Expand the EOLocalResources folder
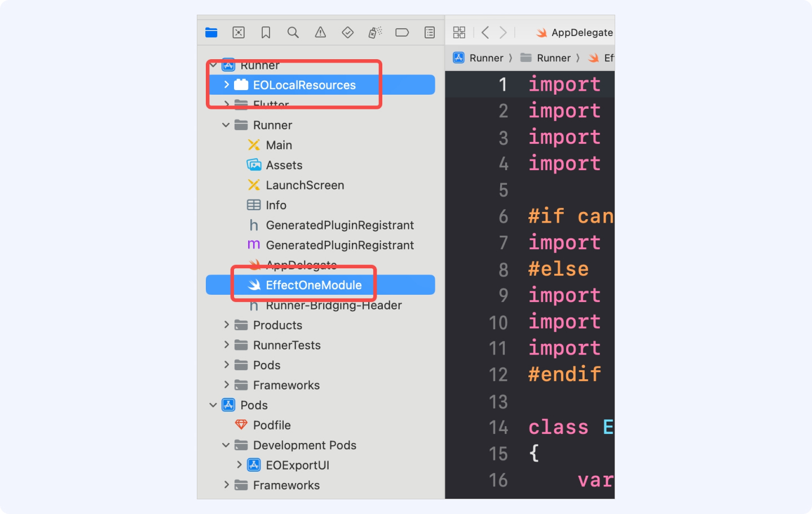 click(x=226, y=85)
